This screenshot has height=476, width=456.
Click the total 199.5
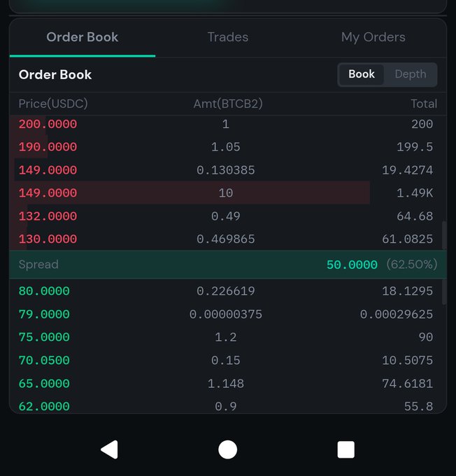pos(415,147)
